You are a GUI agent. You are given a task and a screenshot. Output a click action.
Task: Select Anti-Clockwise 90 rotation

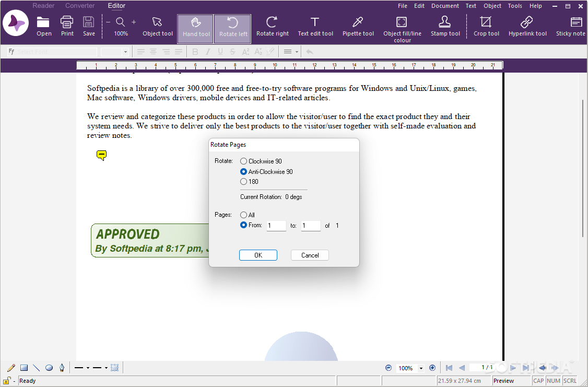click(267, 172)
